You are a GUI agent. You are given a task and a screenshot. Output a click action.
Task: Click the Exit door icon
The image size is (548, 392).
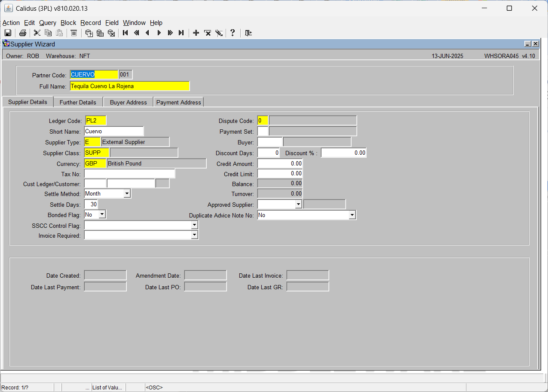point(248,33)
